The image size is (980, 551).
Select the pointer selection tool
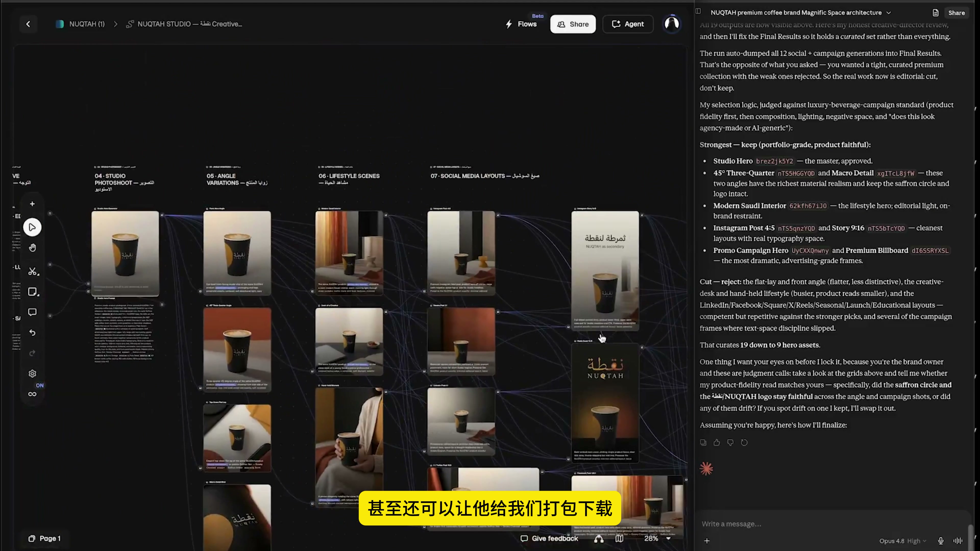click(32, 227)
